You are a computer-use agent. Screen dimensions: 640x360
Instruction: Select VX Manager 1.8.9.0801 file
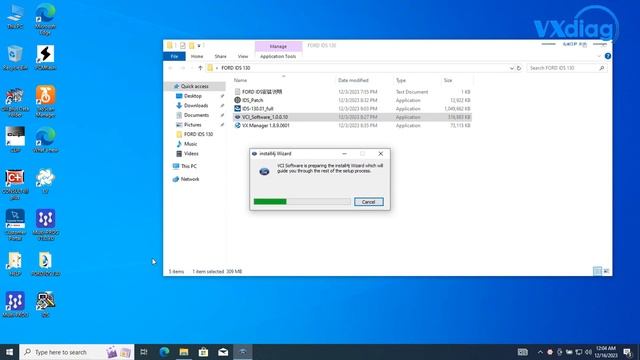click(x=265, y=125)
